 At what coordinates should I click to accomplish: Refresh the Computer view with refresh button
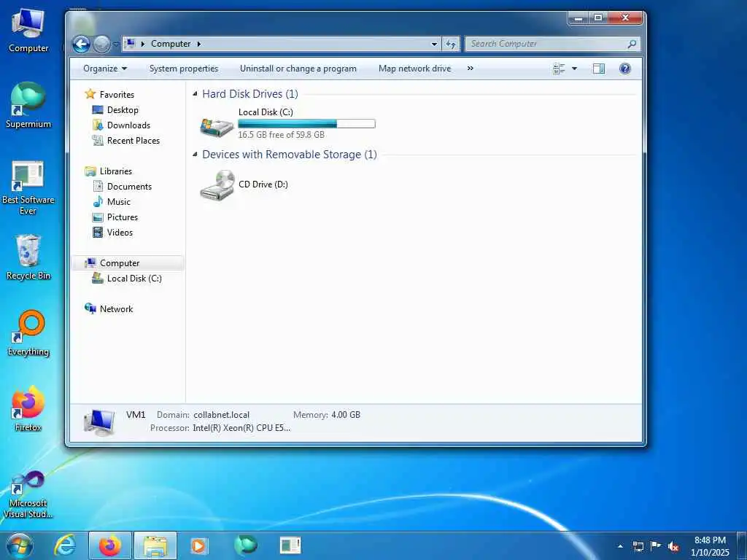coord(451,44)
